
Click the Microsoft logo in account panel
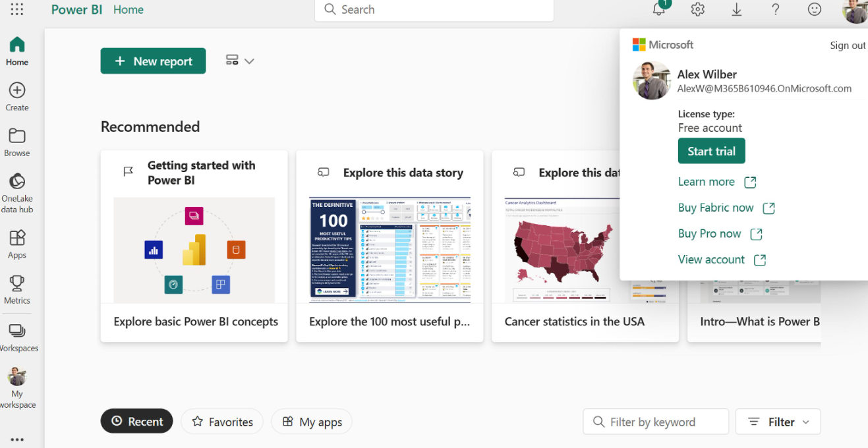(663, 45)
